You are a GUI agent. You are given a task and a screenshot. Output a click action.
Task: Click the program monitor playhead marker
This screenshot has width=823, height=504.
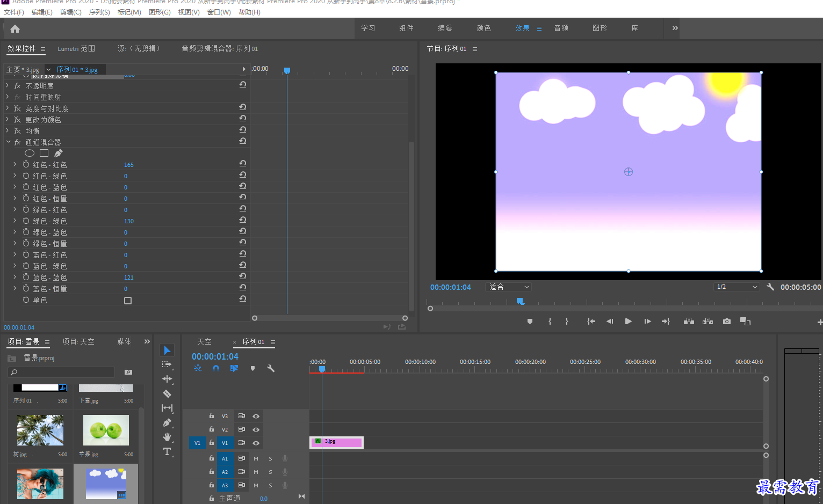click(520, 301)
